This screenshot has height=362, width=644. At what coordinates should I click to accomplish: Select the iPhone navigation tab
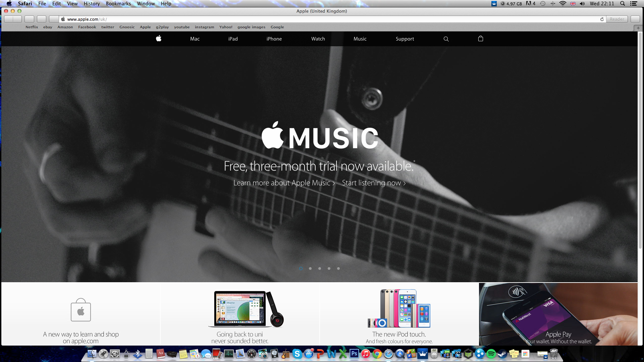(x=274, y=39)
